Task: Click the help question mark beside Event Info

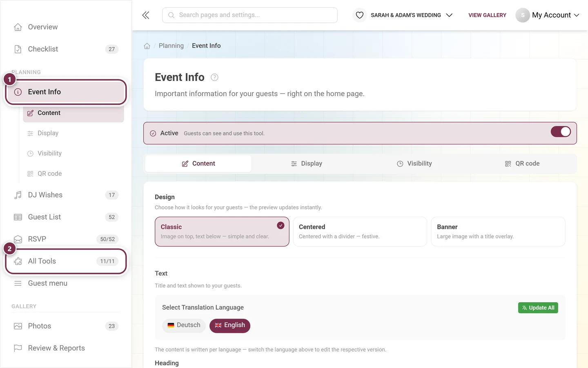Action: pyautogui.click(x=214, y=77)
